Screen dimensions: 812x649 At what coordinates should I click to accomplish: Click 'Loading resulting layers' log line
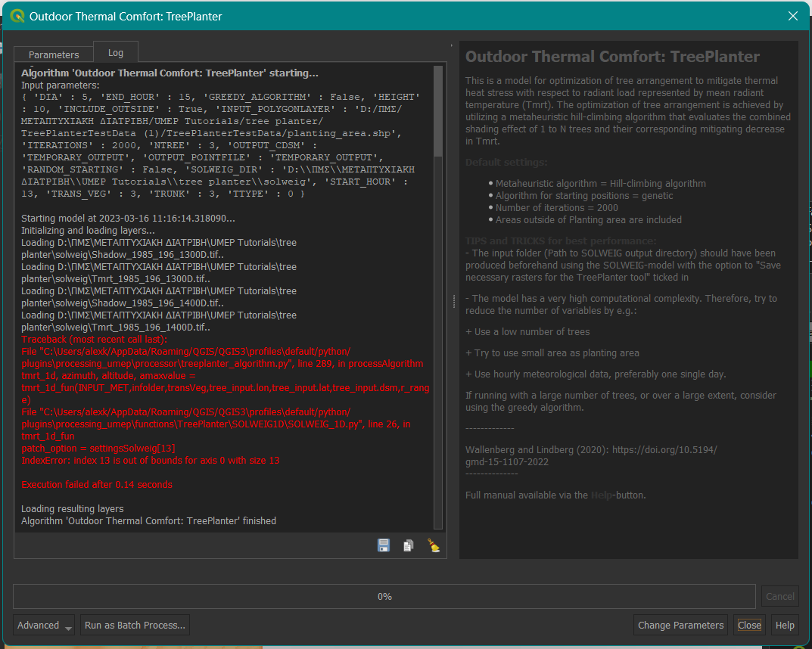73,509
